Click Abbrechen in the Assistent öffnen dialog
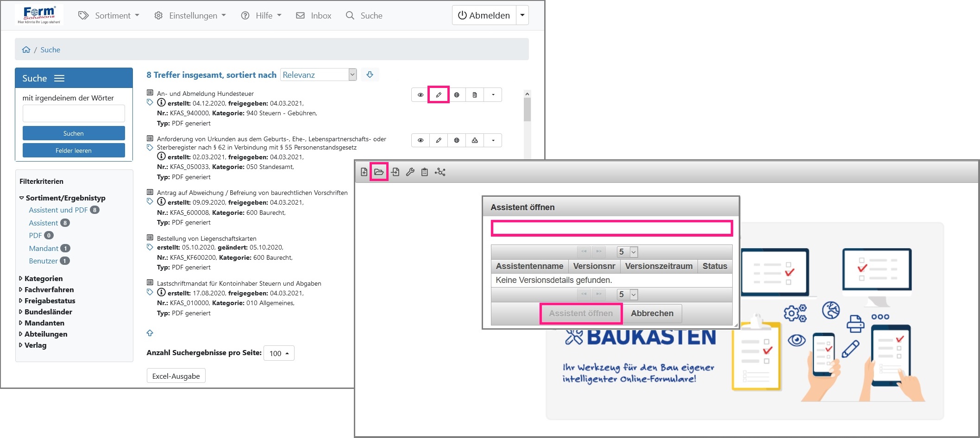This screenshot has height=438, width=980. 652,313
